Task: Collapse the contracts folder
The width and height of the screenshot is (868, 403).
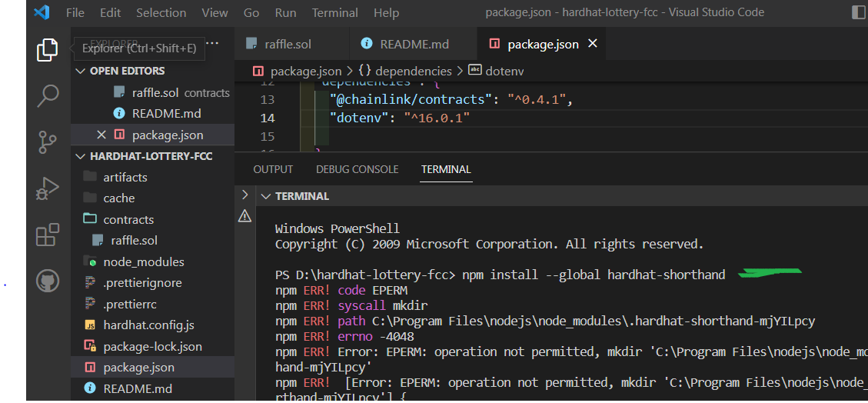Action: click(153, 219)
